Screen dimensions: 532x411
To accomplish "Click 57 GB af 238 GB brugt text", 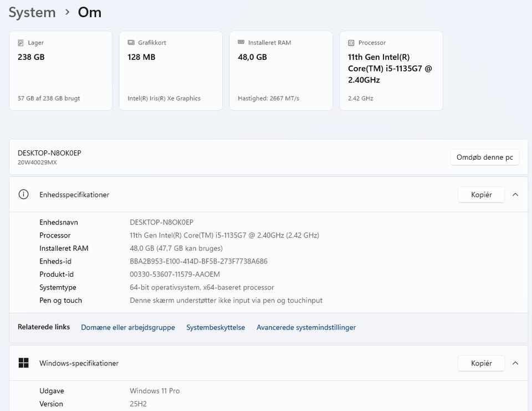I will tap(49, 98).
